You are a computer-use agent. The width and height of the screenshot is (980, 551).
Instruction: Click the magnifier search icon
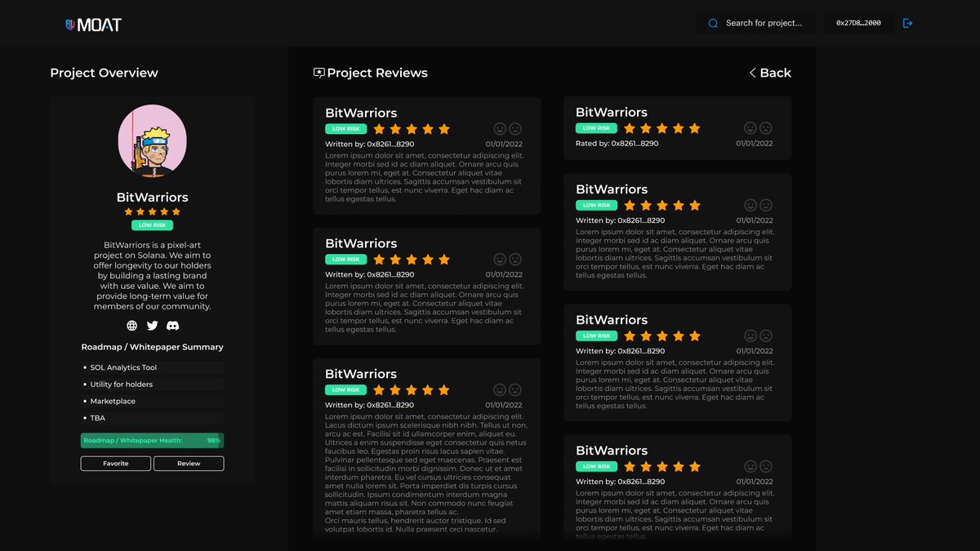(x=713, y=24)
